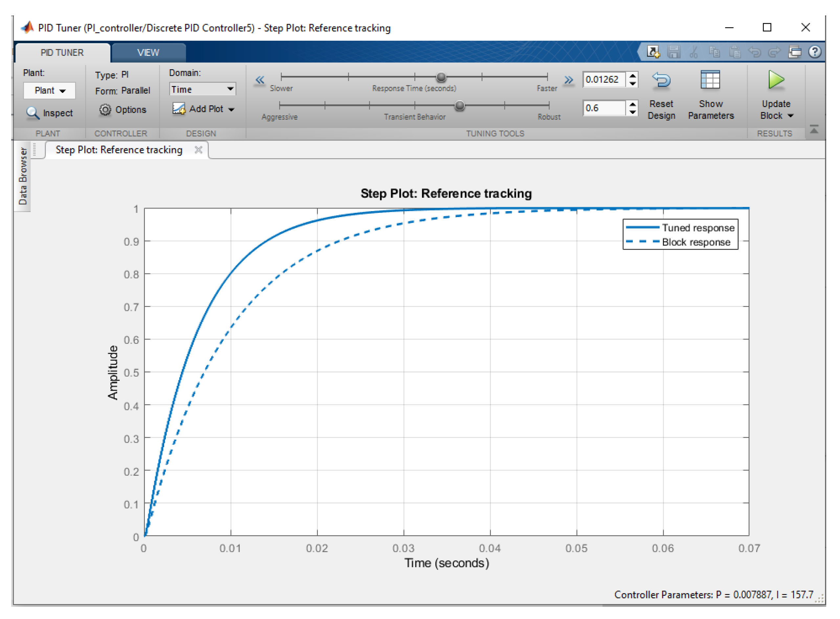Open the help question mark icon
840x619 pixels.
(x=814, y=52)
